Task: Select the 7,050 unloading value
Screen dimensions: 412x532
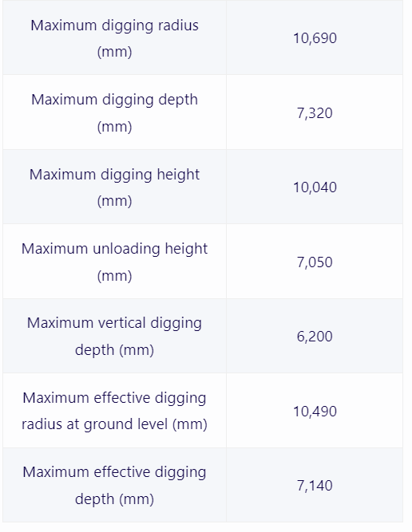Action: pyautogui.click(x=315, y=262)
